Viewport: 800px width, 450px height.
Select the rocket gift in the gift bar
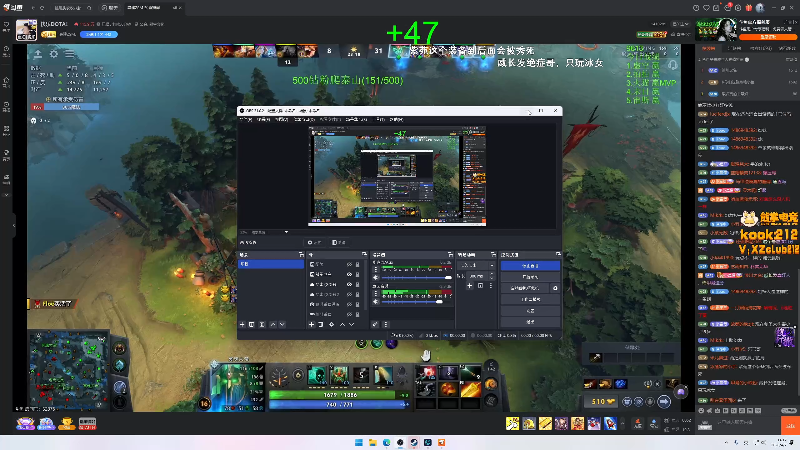(x=610, y=423)
